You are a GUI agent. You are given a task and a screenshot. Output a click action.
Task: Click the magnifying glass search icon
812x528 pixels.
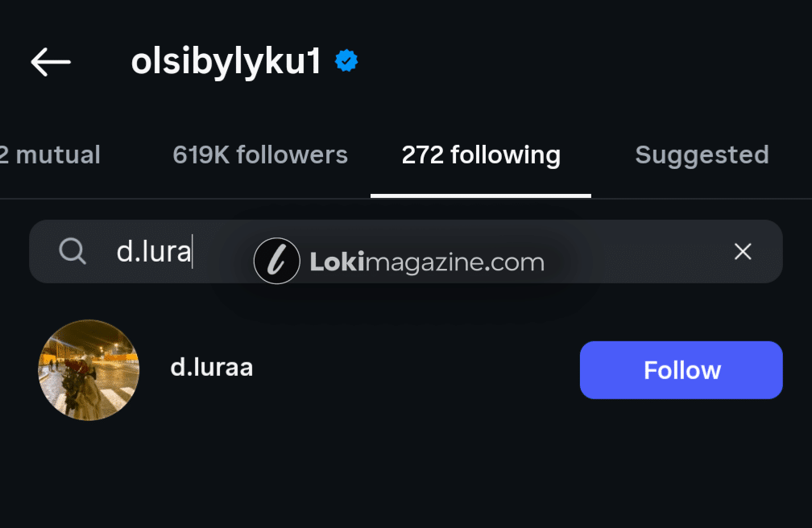72,252
